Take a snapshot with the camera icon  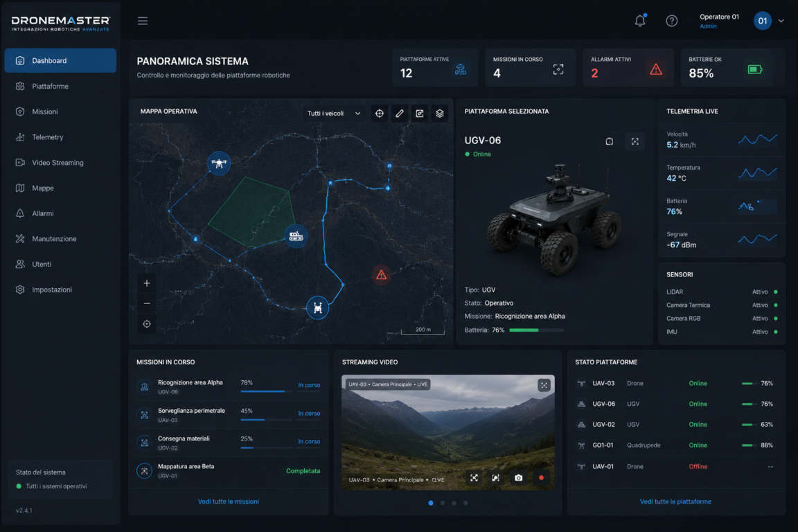pos(518,477)
